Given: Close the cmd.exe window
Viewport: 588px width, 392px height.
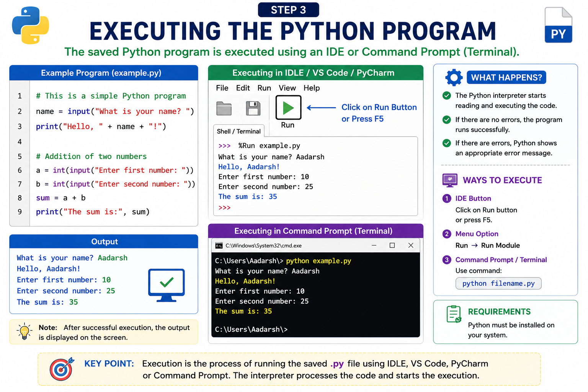Looking at the screenshot, I should point(411,245).
